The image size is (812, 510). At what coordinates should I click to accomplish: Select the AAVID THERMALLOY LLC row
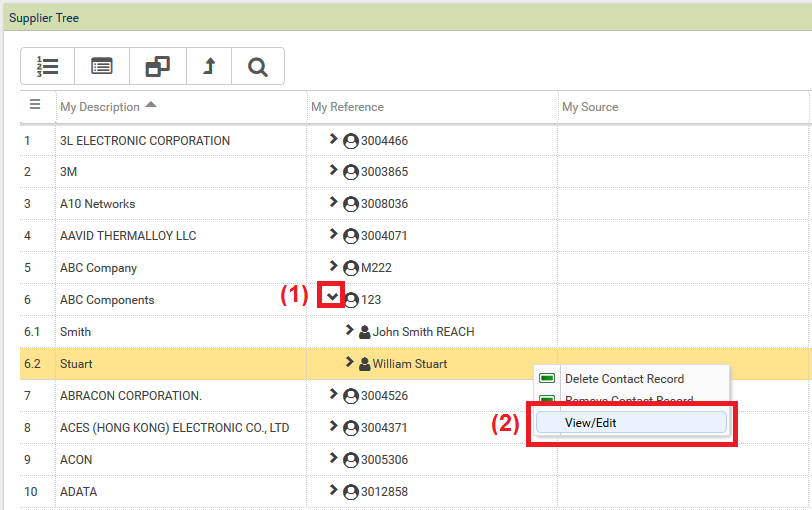click(x=128, y=236)
